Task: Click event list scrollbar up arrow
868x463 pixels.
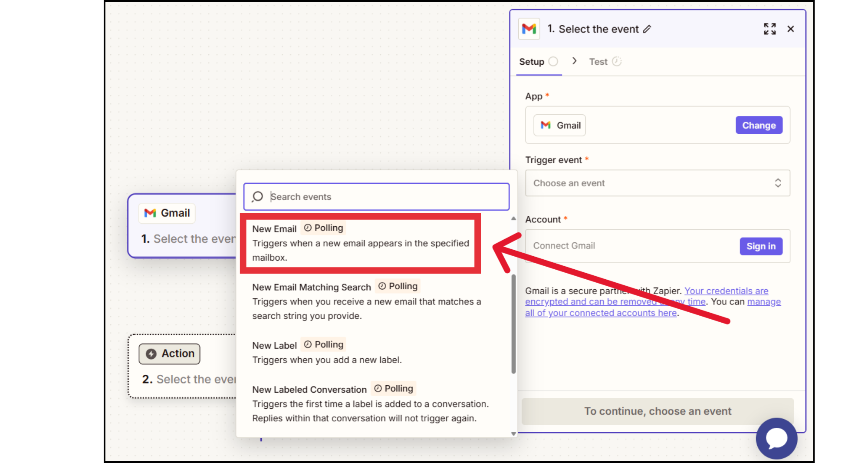Action: point(513,218)
